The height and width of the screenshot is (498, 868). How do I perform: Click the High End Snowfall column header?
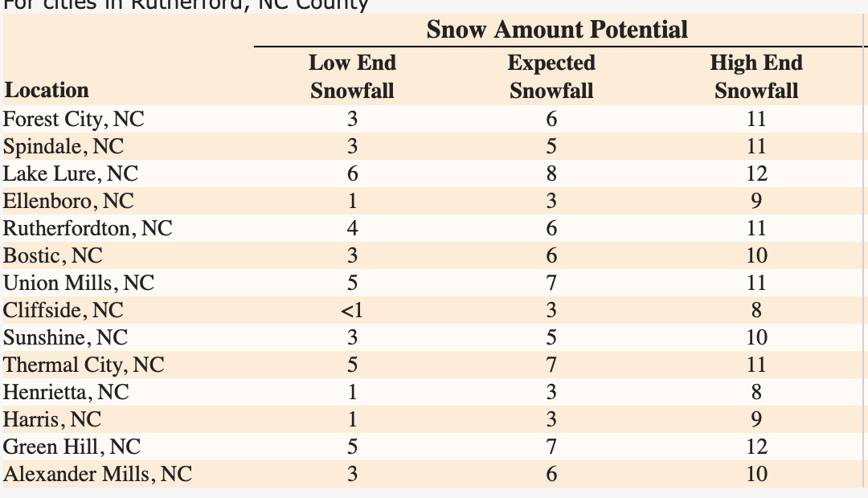756,76
